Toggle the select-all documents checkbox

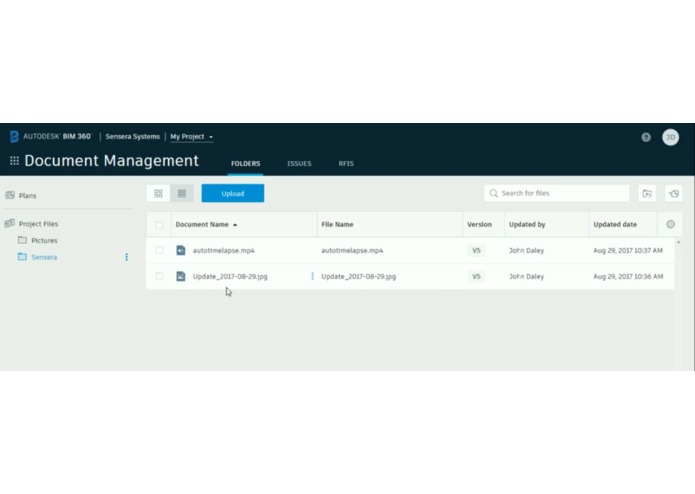[159, 225]
